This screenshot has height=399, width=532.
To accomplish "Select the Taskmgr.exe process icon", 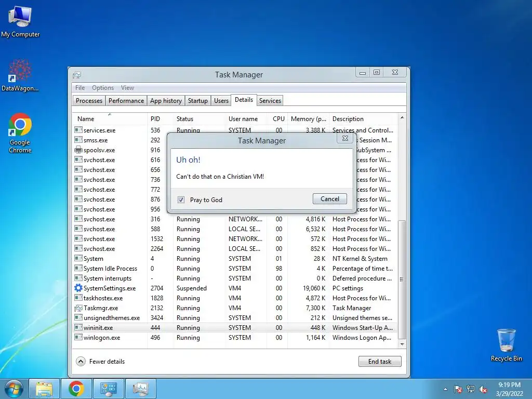I will point(78,308).
